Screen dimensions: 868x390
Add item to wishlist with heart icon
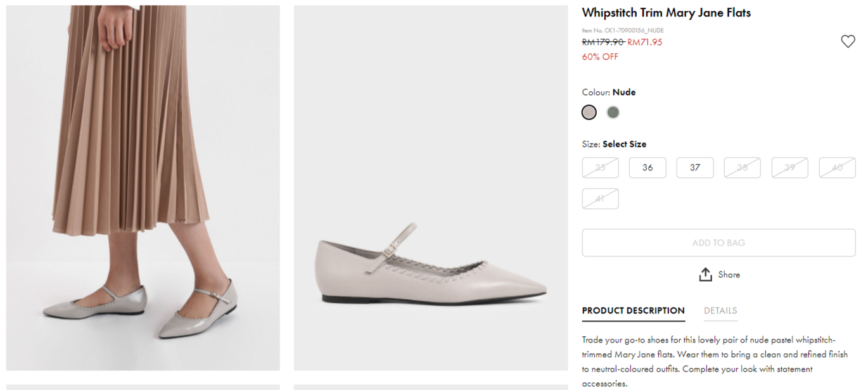tap(848, 42)
